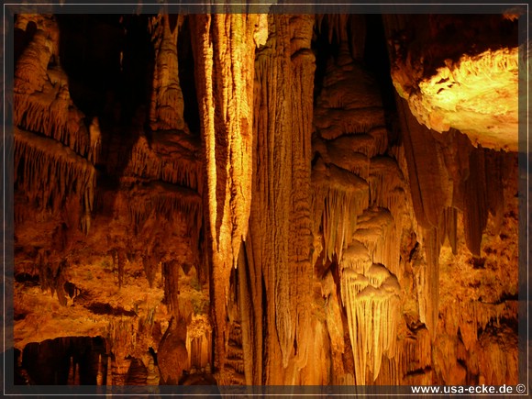The height and width of the screenshot is (399, 532).
Task: Select the fringed stalactite curtain on the side wall
Action: 53,170
